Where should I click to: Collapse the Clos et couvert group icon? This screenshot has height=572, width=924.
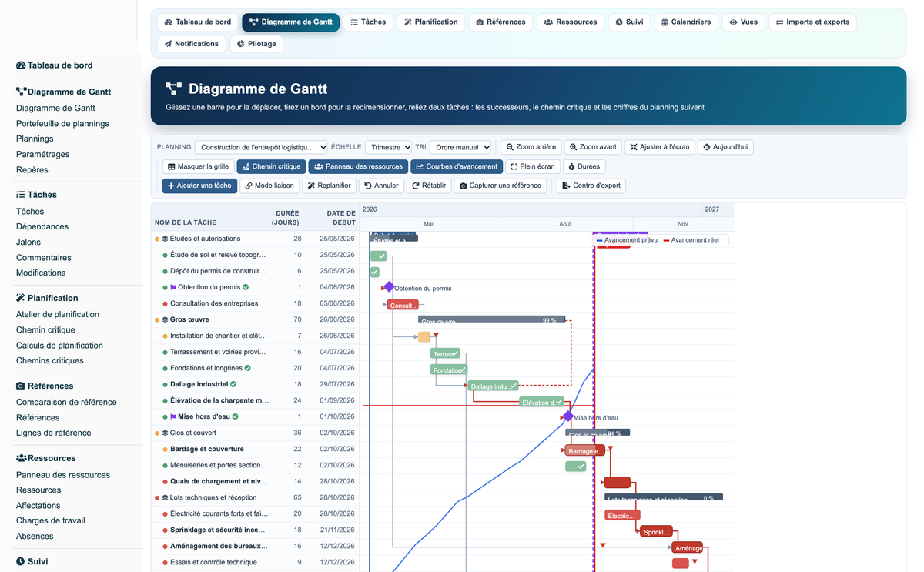(165, 433)
